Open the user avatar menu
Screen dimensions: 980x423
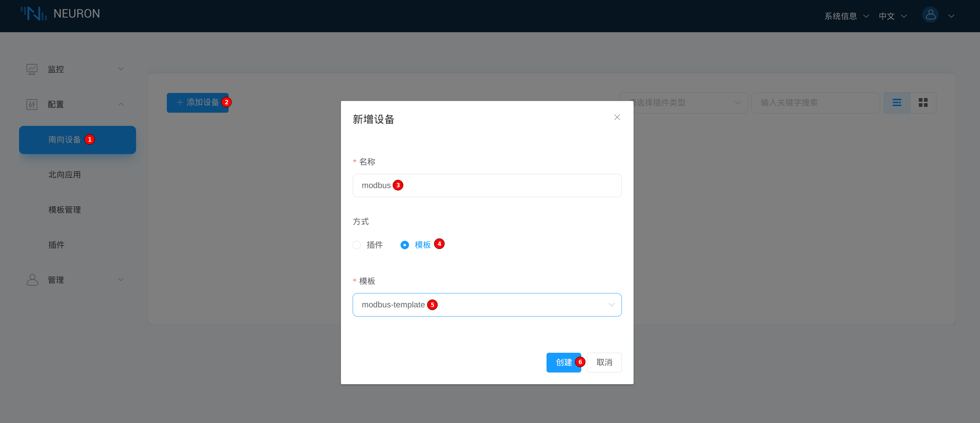[930, 15]
